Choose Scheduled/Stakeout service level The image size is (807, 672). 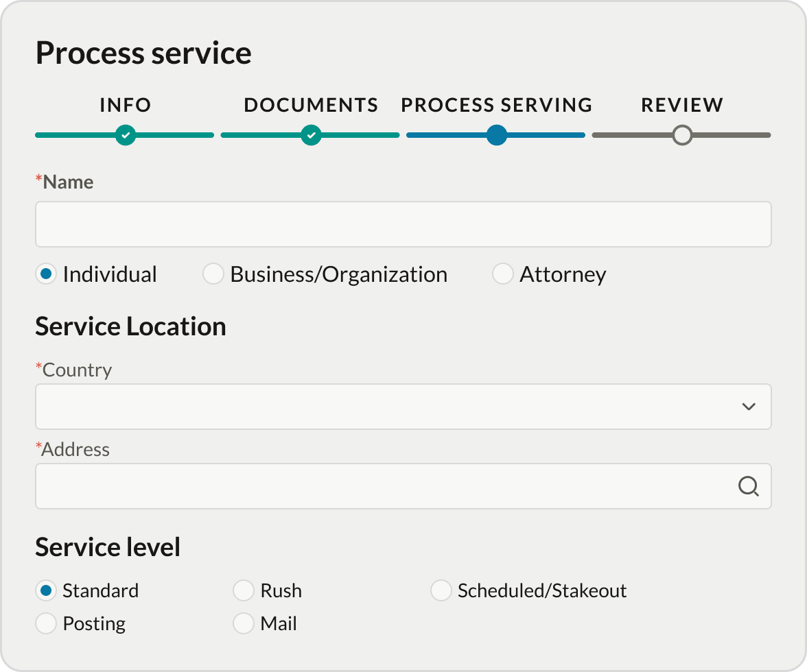click(x=441, y=591)
